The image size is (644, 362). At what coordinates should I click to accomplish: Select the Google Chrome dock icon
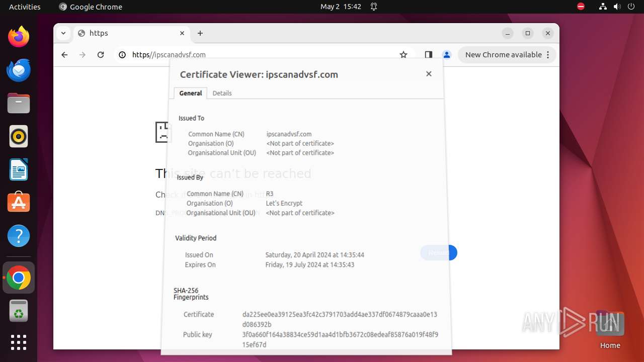coord(19,278)
